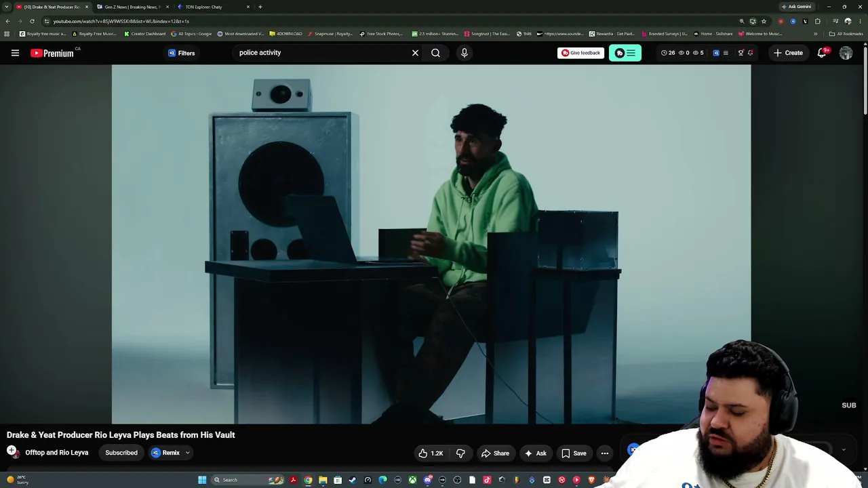Close the TON Explorer tab
The height and width of the screenshot is (488, 868).
pos(248,7)
